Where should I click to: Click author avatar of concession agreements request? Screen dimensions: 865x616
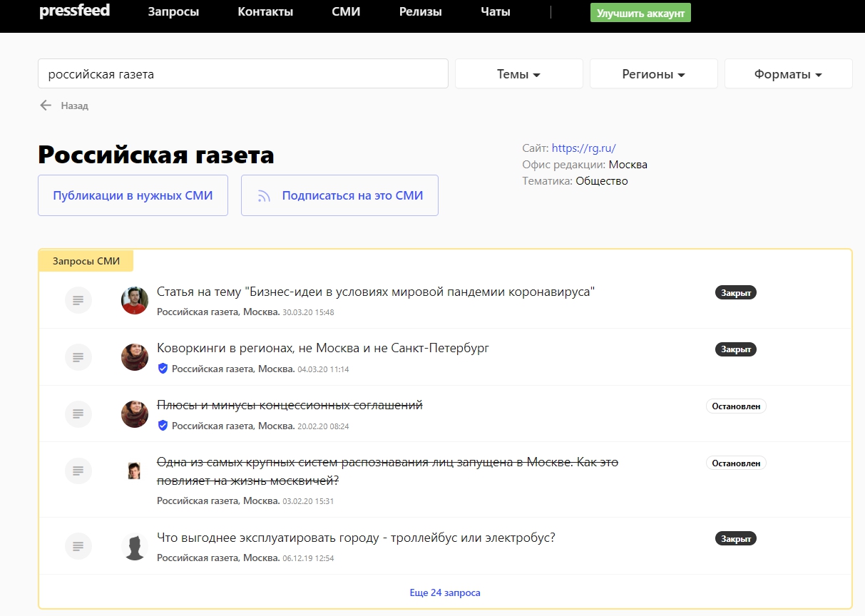point(135,414)
